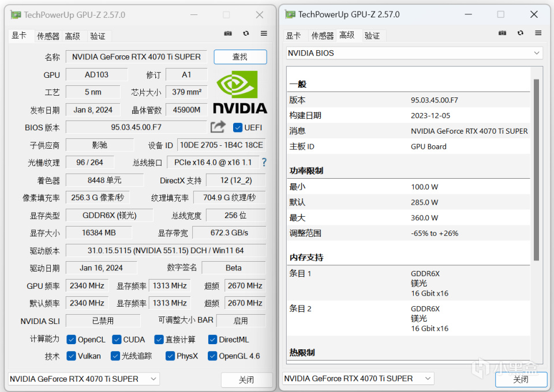Open GPU selector dropdown in left window
554x392 pixels.
[84, 379]
